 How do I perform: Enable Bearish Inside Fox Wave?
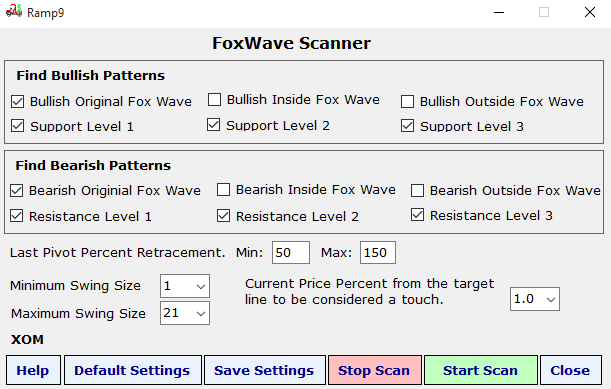[224, 190]
